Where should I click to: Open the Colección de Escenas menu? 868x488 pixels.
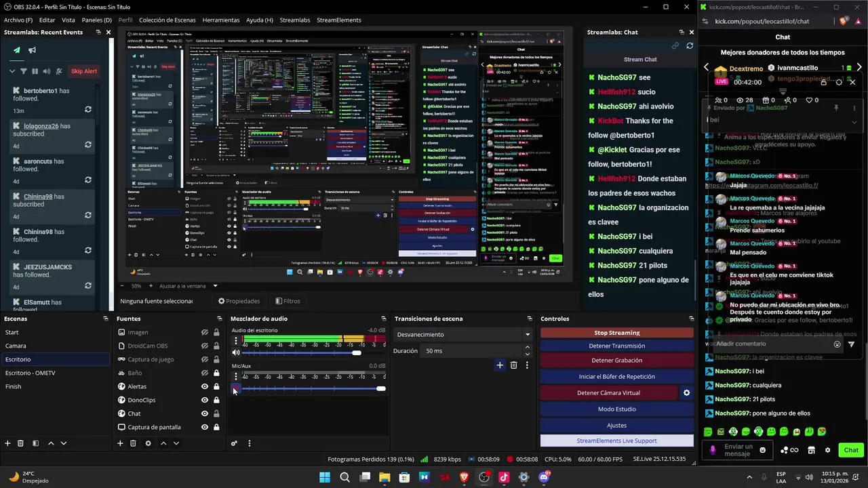pyautogui.click(x=166, y=20)
